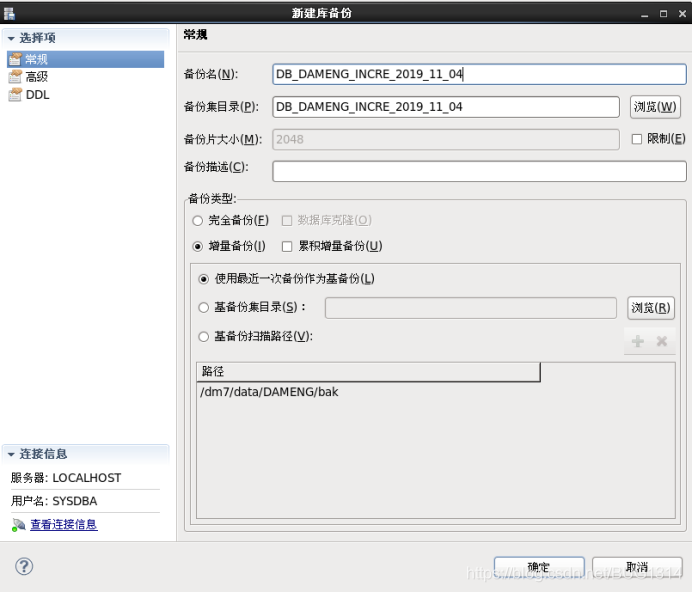
Task: Choose the 基备份扫描路径(V) radio option
Action: click(203, 337)
